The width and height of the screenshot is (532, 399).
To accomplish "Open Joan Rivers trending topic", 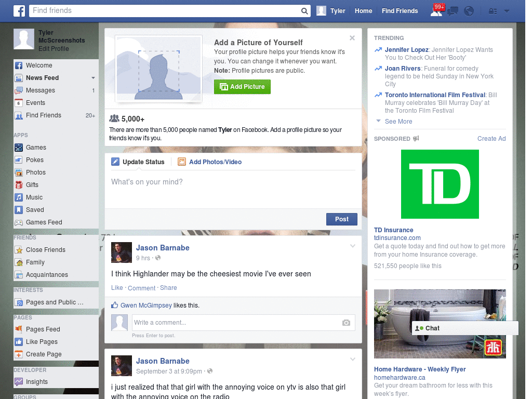I will point(403,69).
